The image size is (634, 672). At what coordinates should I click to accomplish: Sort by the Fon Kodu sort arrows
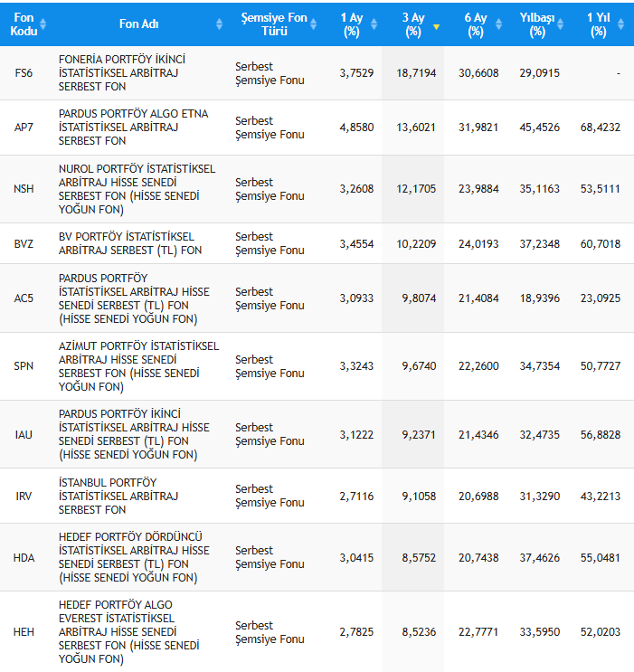[x=43, y=24]
